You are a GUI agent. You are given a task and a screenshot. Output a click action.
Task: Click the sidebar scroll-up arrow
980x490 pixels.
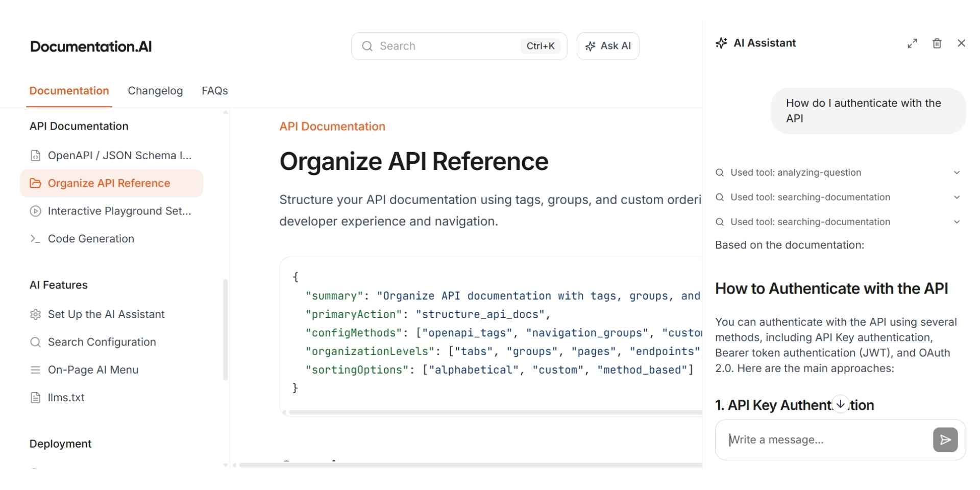[225, 112]
